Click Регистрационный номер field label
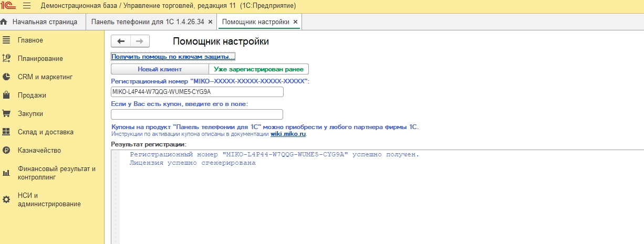Viewport: 644px width, 244px height. point(211,81)
